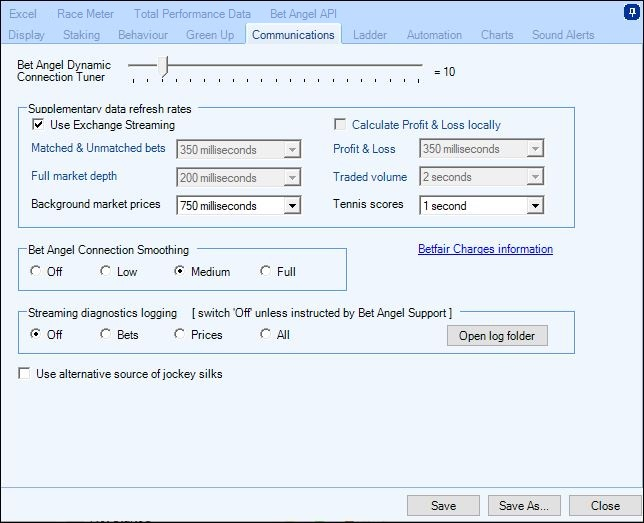This screenshot has height=523, width=644.
Task: Click the 'Background market prices' label
Action: (96, 204)
